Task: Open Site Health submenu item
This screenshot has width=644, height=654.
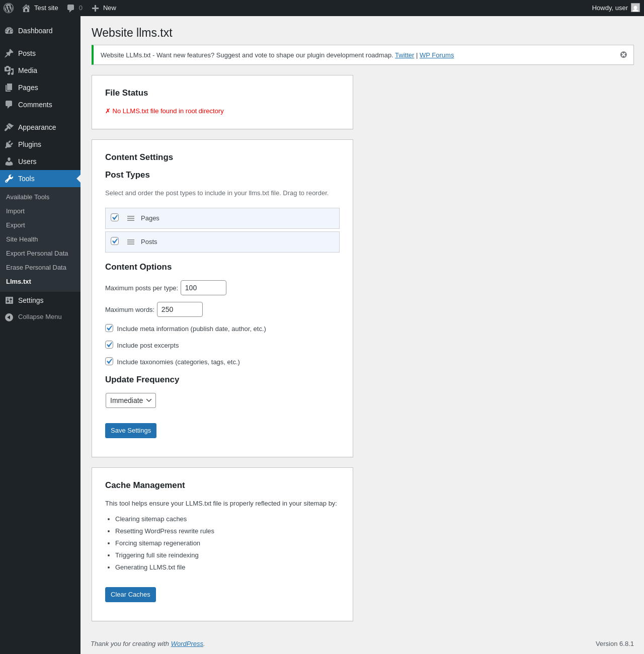Action: (x=22, y=239)
